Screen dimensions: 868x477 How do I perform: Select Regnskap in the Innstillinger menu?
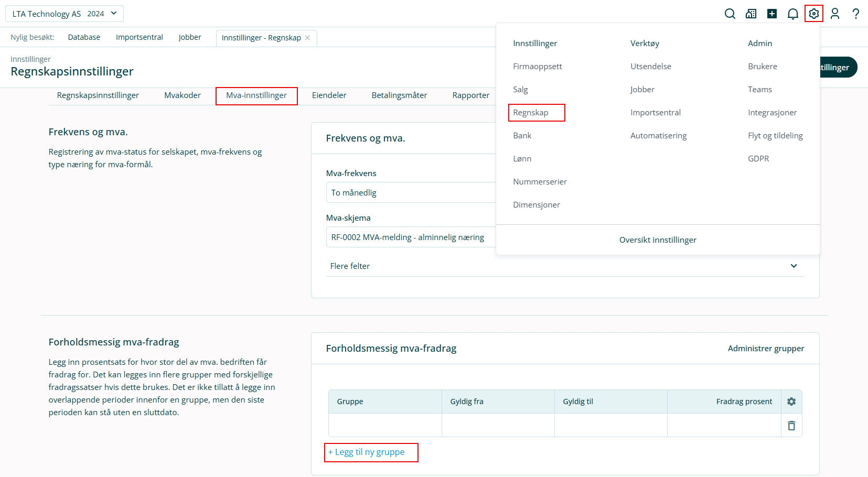click(x=531, y=113)
